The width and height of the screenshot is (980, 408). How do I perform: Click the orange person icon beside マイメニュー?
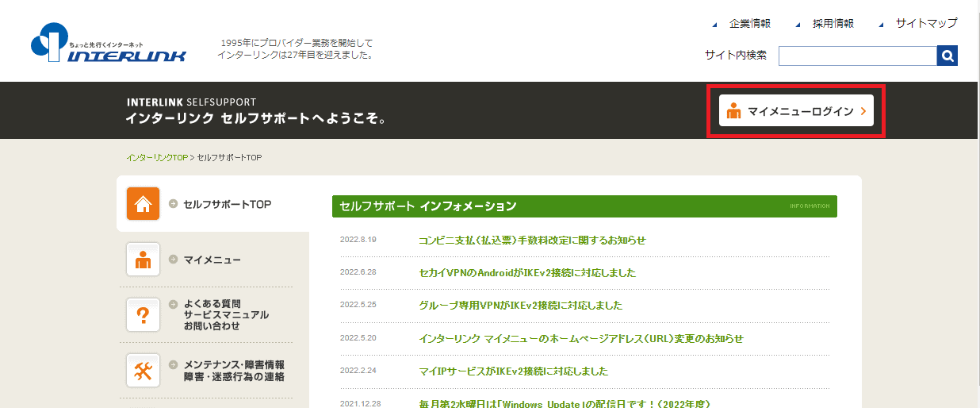[144, 260]
